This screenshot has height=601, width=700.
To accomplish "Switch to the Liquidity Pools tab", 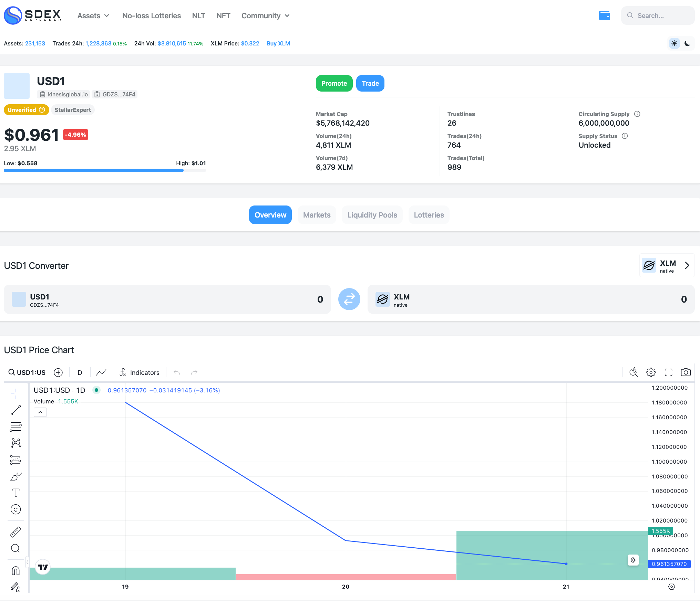I will pos(372,215).
